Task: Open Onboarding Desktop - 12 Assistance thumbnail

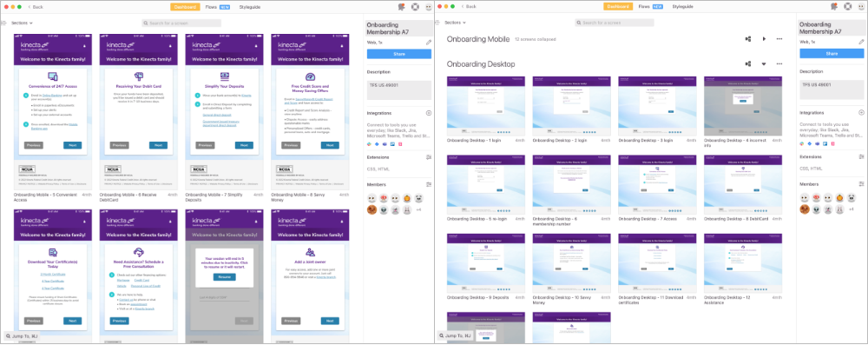Action: (743, 264)
